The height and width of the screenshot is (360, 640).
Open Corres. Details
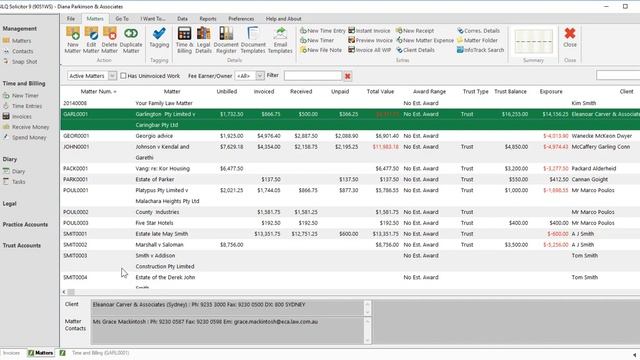(x=478, y=31)
